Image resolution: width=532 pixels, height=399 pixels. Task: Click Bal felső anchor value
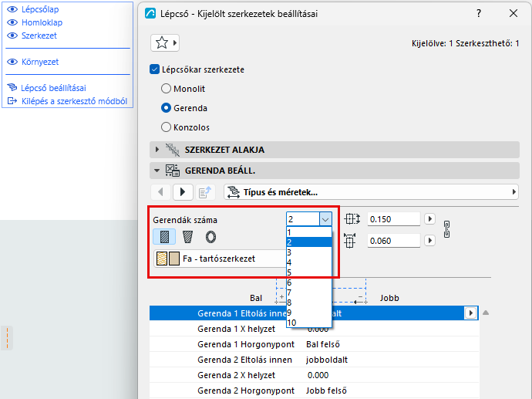pos(323,344)
